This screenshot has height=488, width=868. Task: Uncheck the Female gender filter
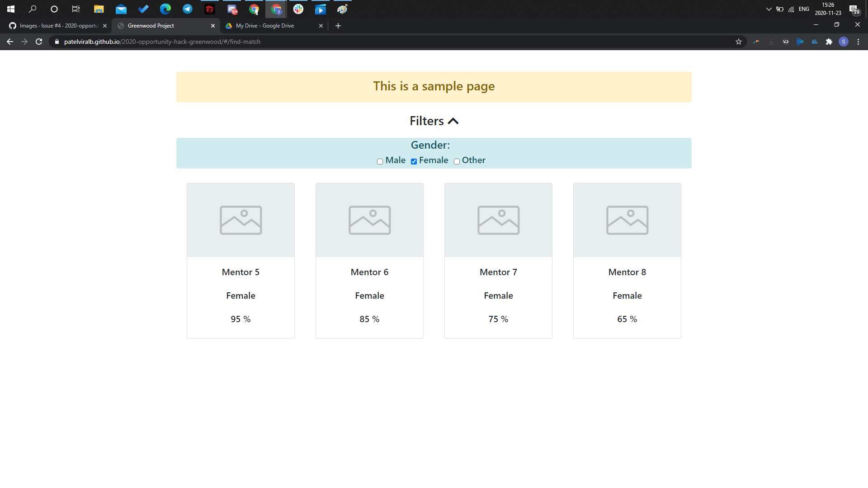[x=414, y=161]
